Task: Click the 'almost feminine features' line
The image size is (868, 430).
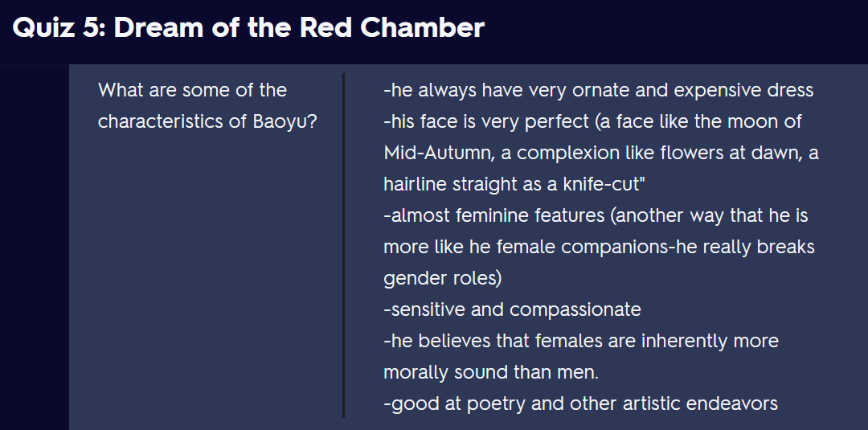Action: coord(596,215)
